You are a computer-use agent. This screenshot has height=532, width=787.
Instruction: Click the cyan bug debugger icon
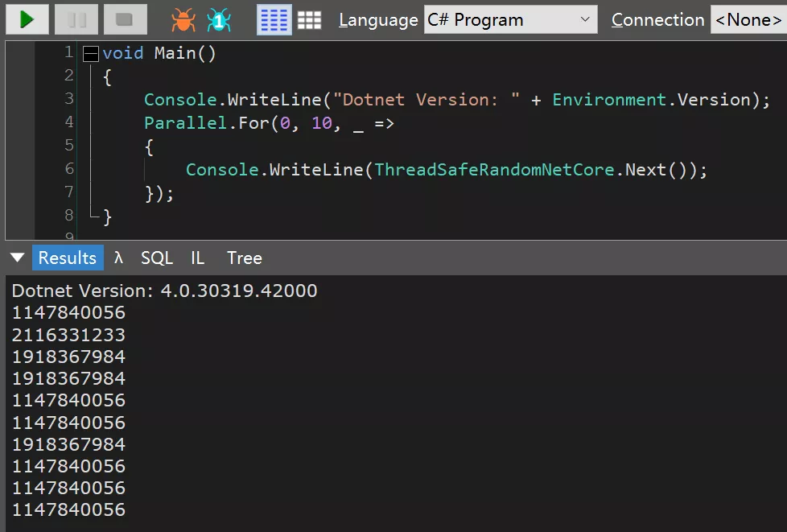pos(218,20)
